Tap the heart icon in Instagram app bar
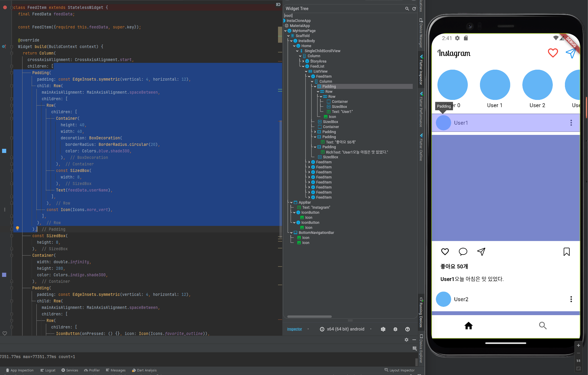 pos(552,53)
